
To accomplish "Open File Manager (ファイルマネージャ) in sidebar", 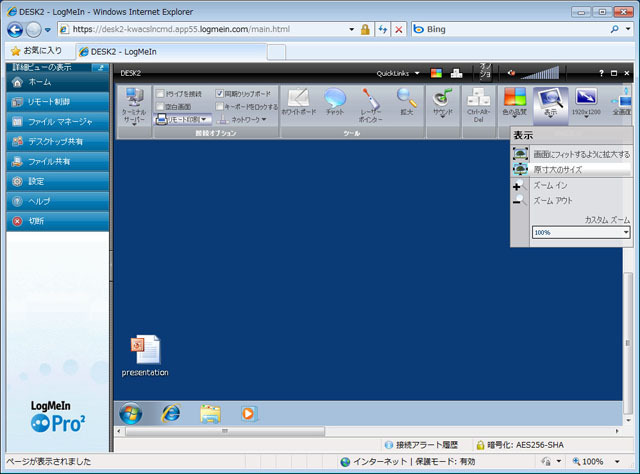I will (x=58, y=122).
